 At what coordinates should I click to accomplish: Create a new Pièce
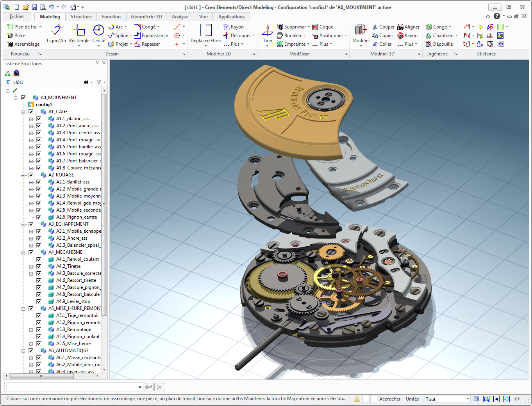(x=16, y=36)
